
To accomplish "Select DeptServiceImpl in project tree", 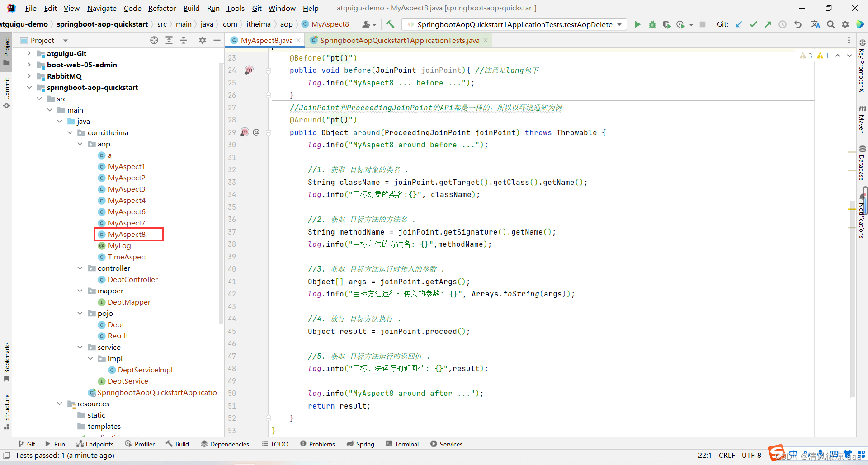I will pos(145,370).
